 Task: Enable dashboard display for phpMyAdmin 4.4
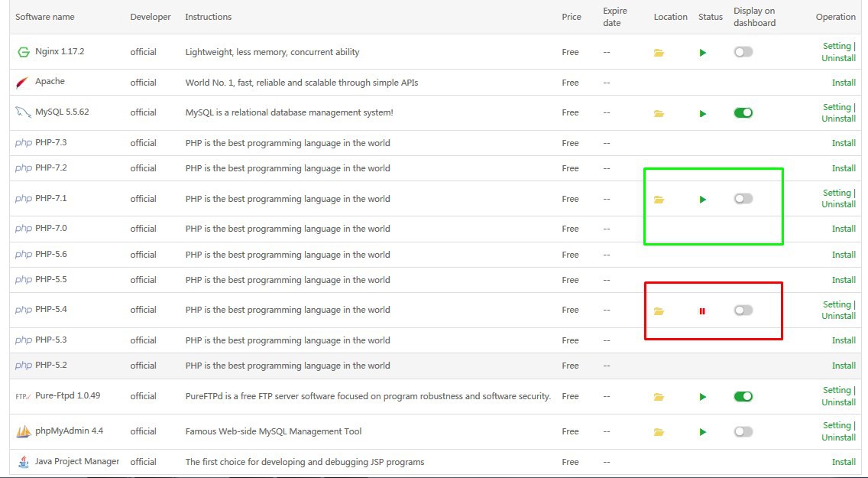(743, 432)
